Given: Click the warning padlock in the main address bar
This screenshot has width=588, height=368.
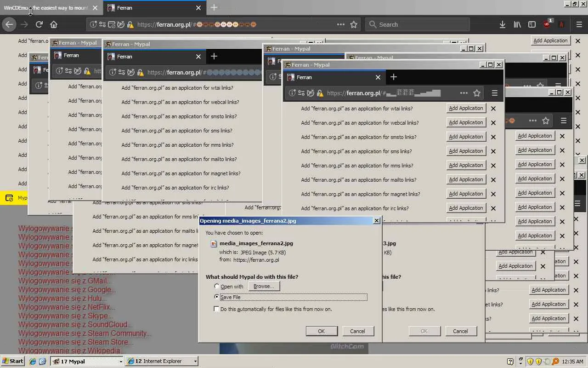Looking at the screenshot, I should [130, 24].
